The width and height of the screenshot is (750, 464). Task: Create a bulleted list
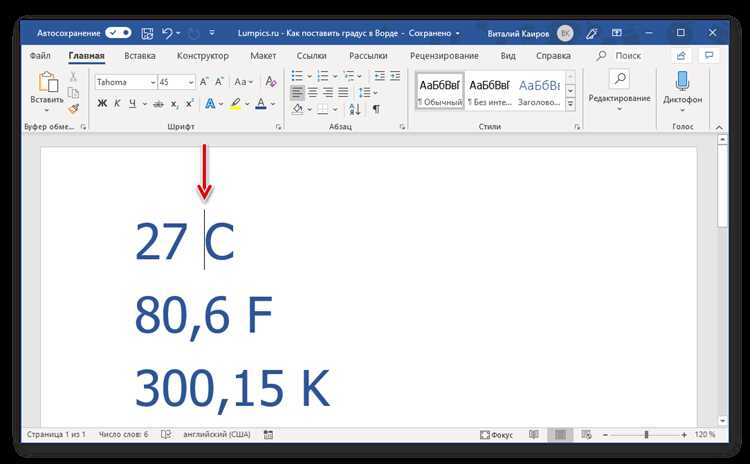[x=297, y=76]
